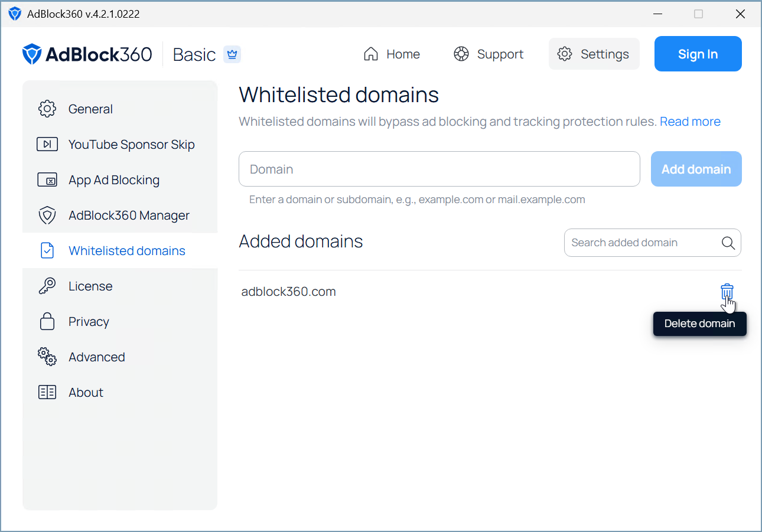Open Advanced settings section
The image size is (762, 532).
(120, 357)
